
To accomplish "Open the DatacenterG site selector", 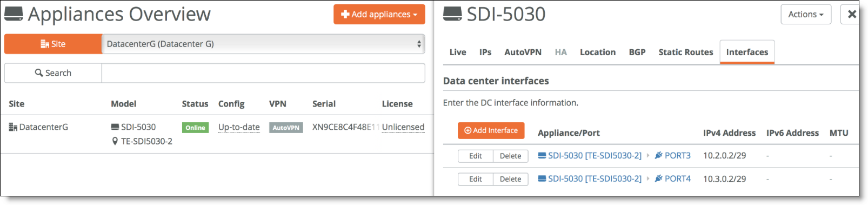I will pyautogui.click(x=263, y=44).
